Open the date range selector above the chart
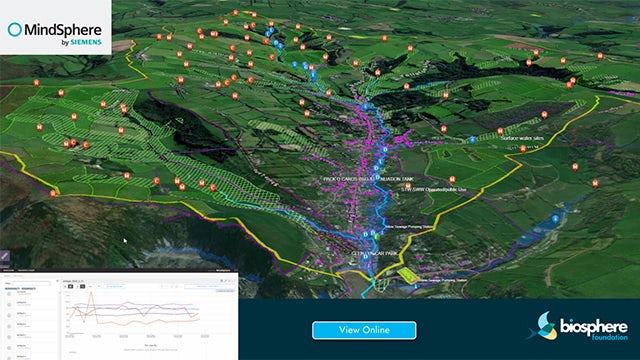Image resolution: width=640 pixels, height=360 pixels. pyautogui.click(x=210, y=287)
